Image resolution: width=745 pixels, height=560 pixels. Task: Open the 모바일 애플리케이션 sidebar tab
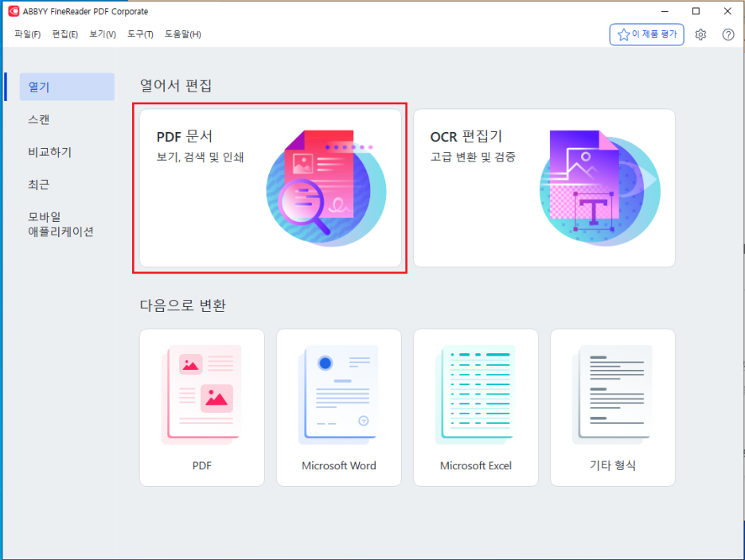pos(60,224)
